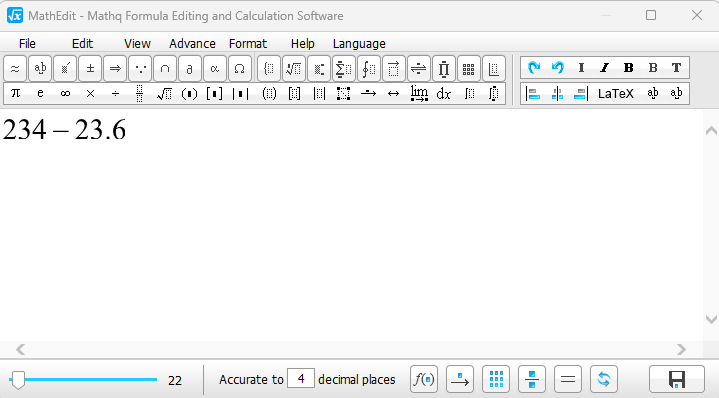Open the partial derivative miscellaneous symbols palette
719x398 pixels.
pyautogui.click(x=190, y=69)
